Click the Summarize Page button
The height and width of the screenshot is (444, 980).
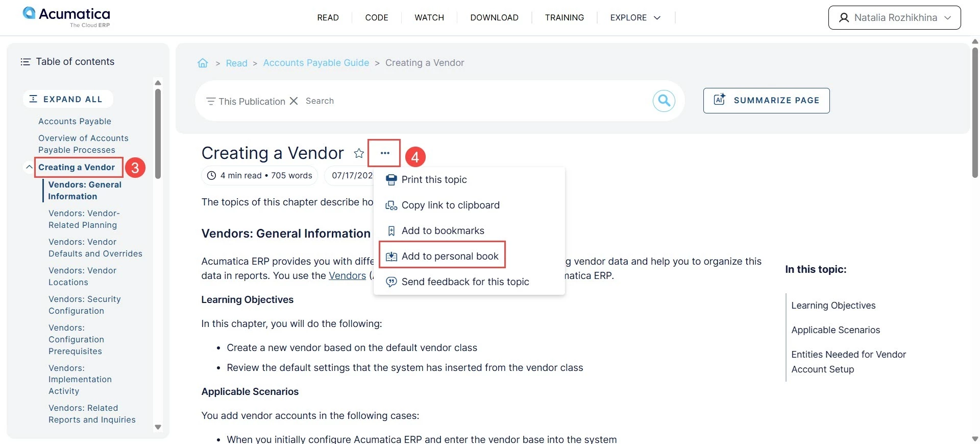coord(766,101)
